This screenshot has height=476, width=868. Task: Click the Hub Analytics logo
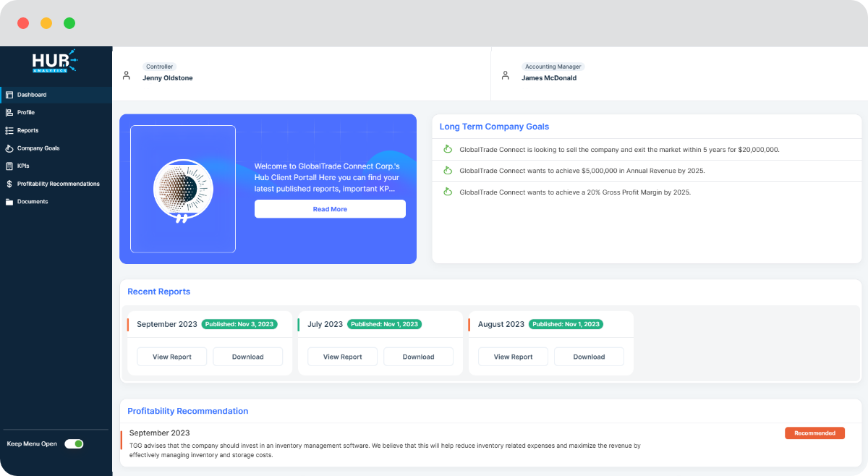[x=54, y=62]
